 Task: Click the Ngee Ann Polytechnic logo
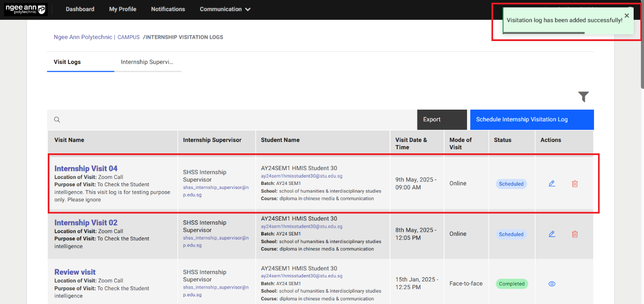26,9
